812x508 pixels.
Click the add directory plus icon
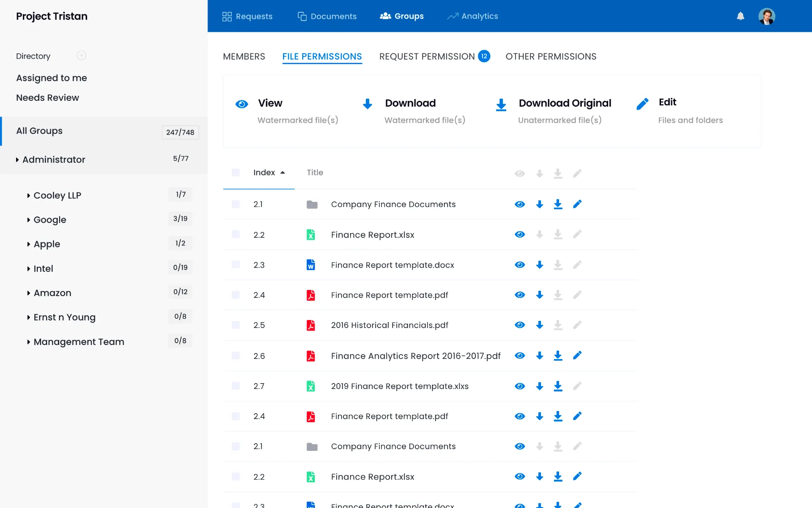[x=82, y=55]
